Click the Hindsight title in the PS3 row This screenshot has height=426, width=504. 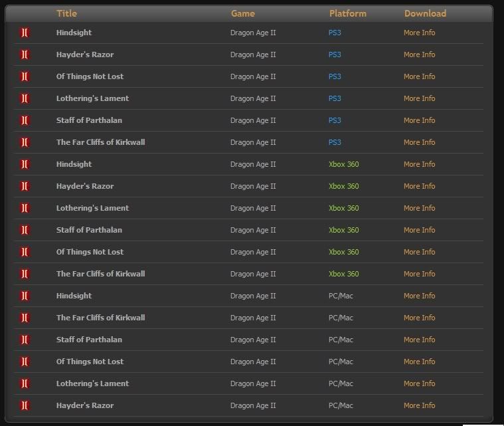[x=74, y=33]
